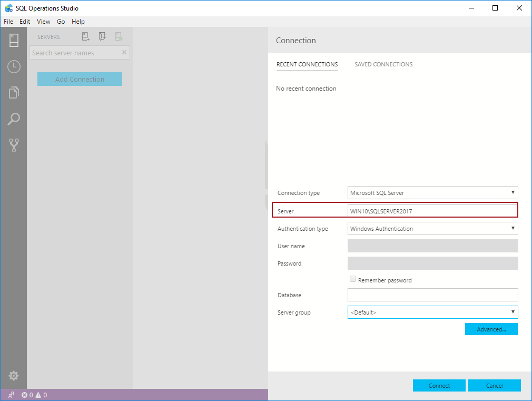
Task: Open the Servers view in activity bar
Action: (14, 41)
